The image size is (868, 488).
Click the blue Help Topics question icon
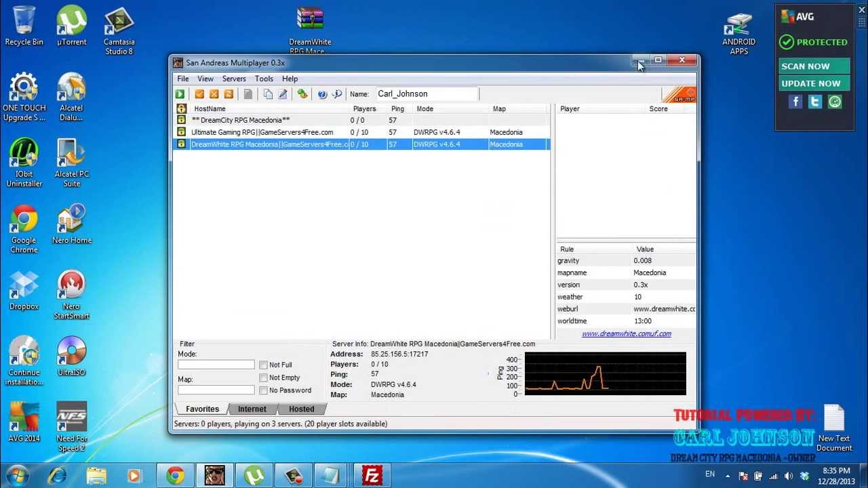322,94
